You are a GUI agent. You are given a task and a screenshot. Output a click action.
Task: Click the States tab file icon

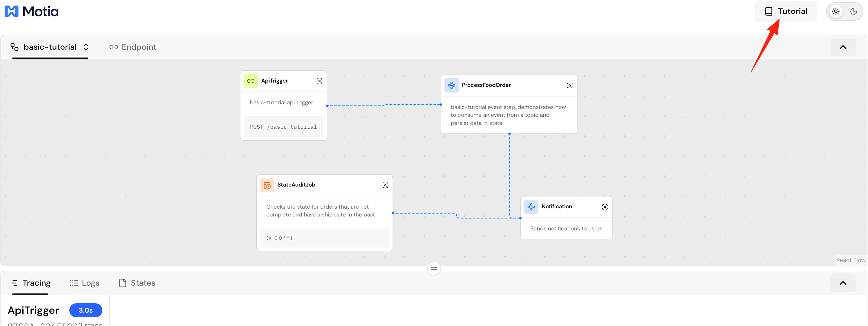point(123,283)
